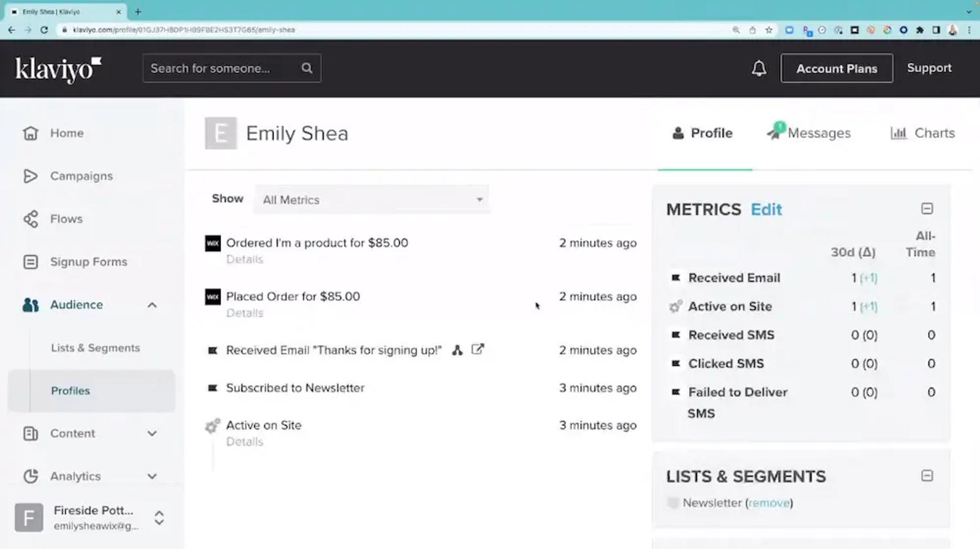Click the search magnifier icon
Image resolution: width=980 pixels, height=549 pixels.
(x=307, y=68)
